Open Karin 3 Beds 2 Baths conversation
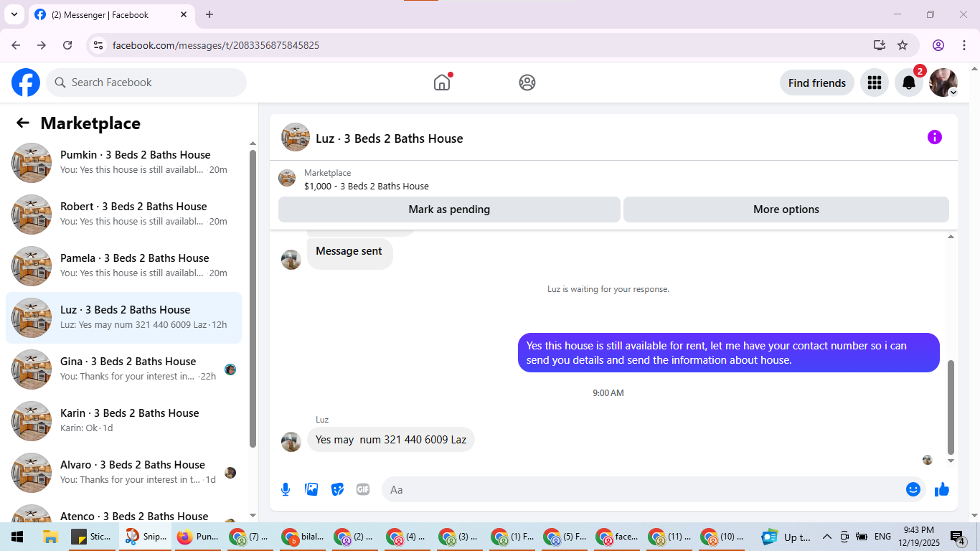Image resolution: width=980 pixels, height=551 pixels. point(123,421)
